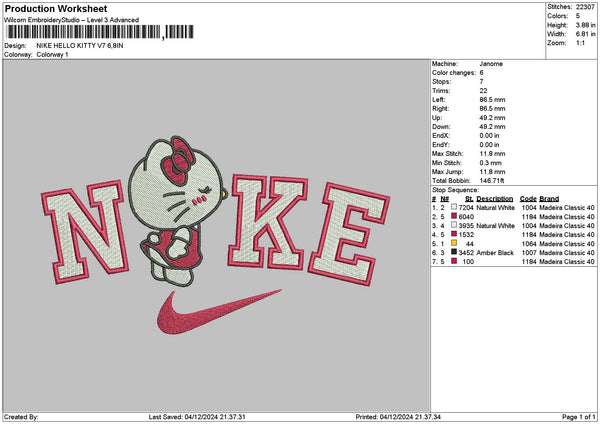Click the Trims value '22'
The image size is (600, 424).
click(x=483, y=91)
